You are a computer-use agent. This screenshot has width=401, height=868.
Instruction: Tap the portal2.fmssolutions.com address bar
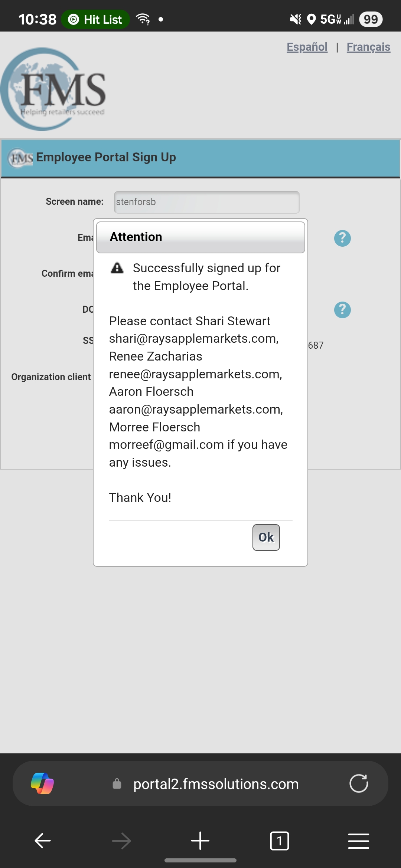(216, 784)
